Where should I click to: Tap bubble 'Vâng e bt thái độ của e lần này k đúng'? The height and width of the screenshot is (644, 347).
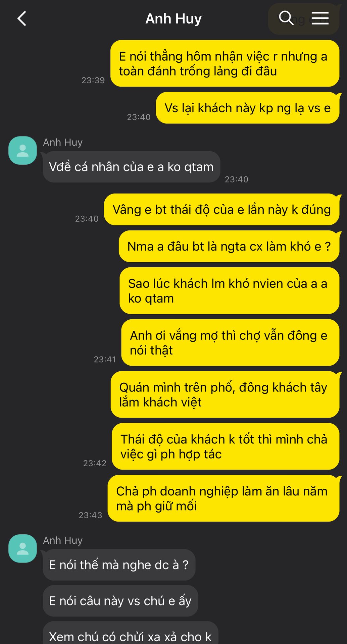click(221, 209)
